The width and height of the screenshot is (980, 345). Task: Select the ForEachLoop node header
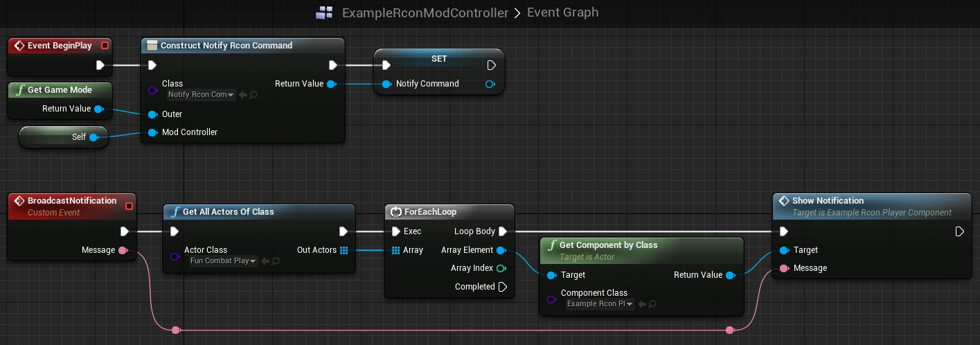pos(449,212)
